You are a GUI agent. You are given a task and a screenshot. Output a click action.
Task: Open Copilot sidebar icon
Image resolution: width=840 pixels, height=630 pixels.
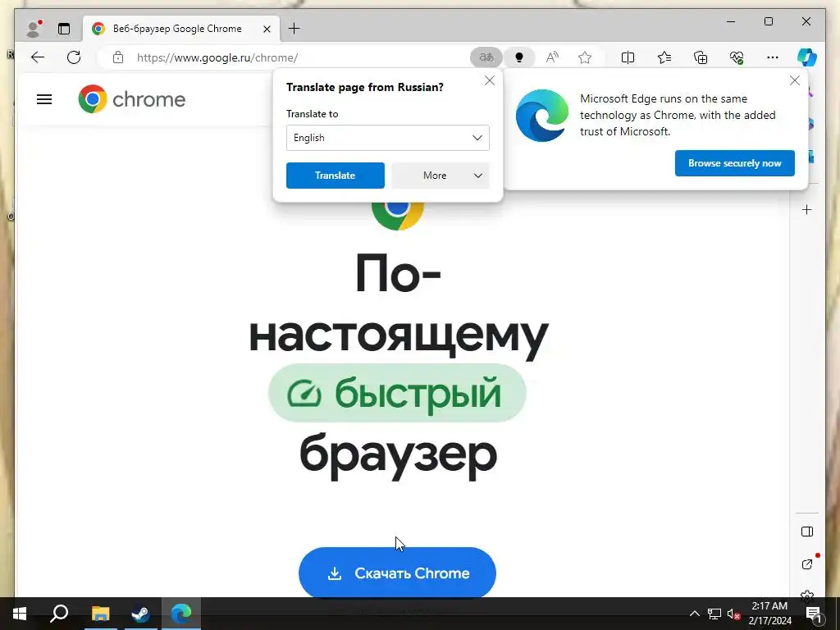[x=807, y=57]
